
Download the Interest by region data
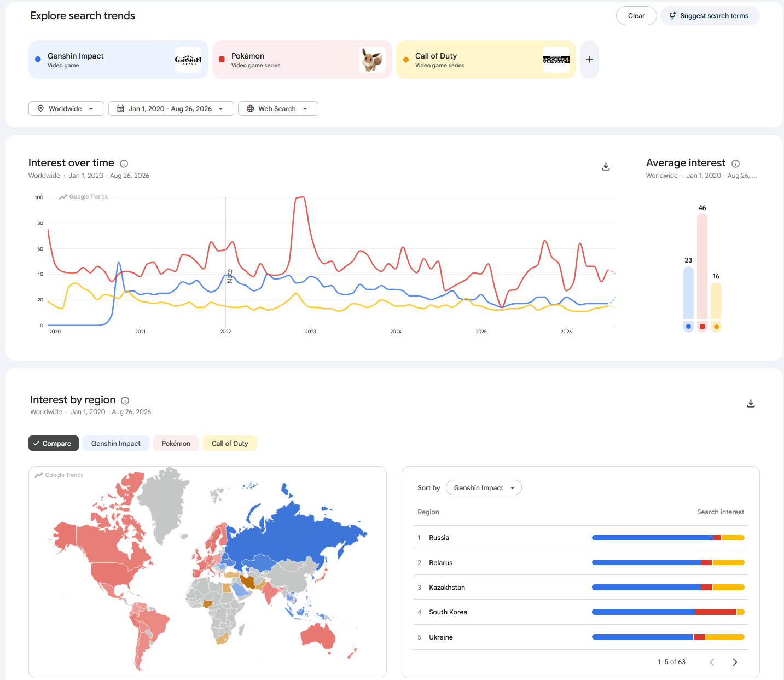click(751, 404)
